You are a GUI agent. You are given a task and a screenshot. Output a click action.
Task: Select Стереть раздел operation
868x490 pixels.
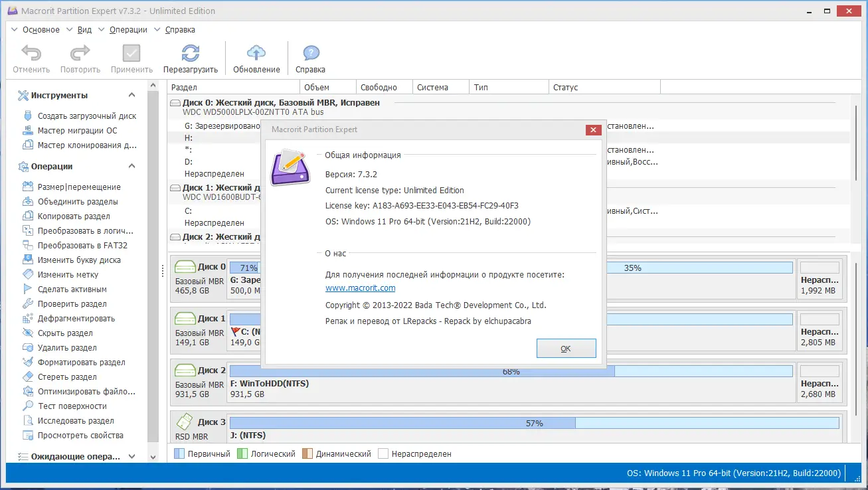point(60,376)
